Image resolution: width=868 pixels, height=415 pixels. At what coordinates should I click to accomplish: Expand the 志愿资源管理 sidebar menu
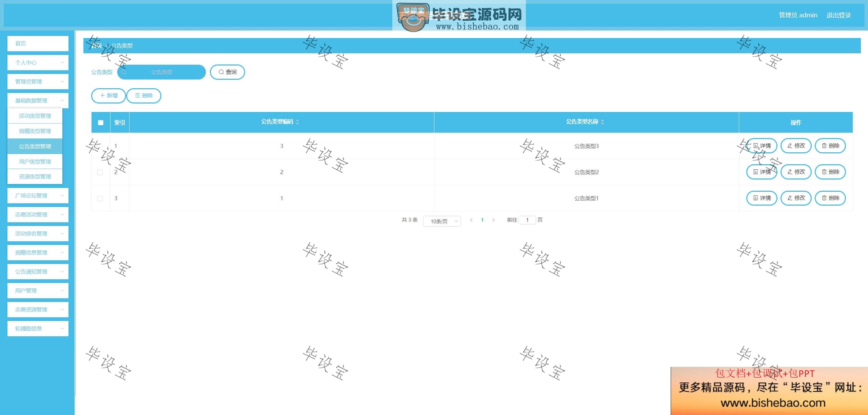click(x=38, y=309)
